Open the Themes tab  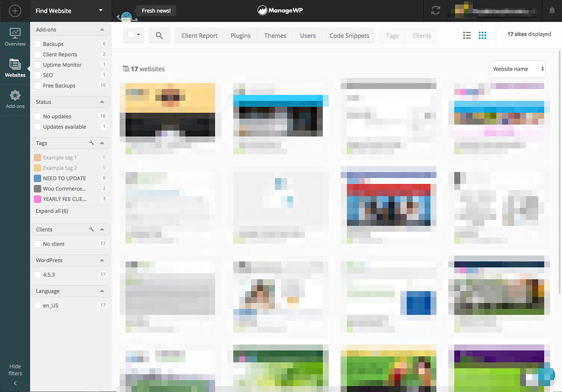pyautogui.click(x=275, y=36)
